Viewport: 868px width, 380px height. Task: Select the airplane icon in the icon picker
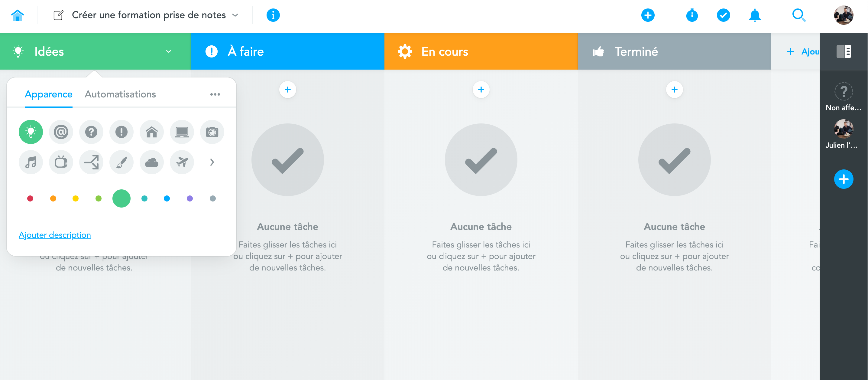point(182,162)
